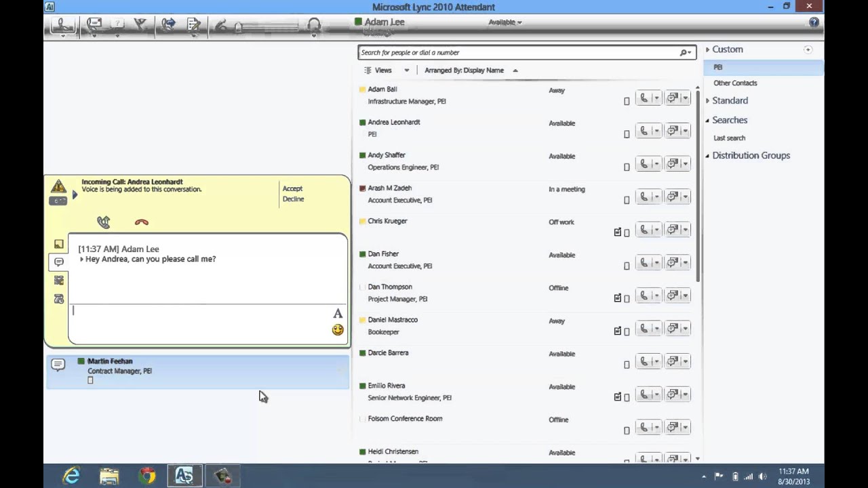The image size is (868, 488).
Task: Open Internet Explorer from taskbar
Action: tap(71, 476)
